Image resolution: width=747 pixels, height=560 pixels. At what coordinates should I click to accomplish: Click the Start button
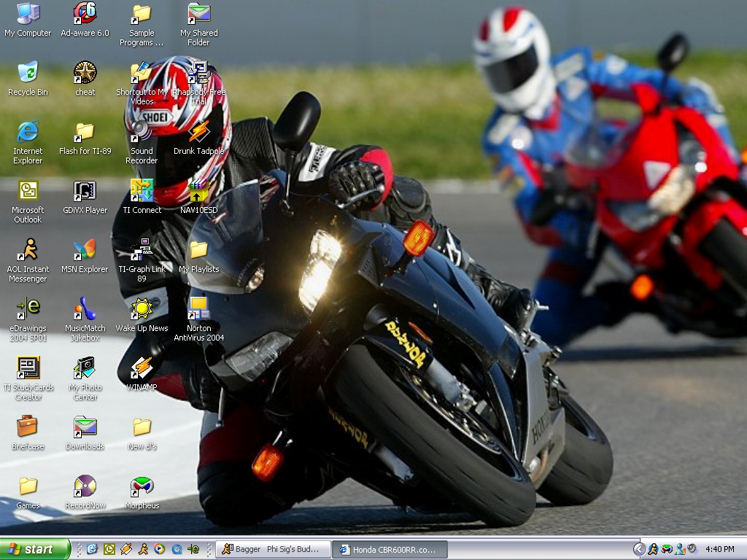coord(35,549)
